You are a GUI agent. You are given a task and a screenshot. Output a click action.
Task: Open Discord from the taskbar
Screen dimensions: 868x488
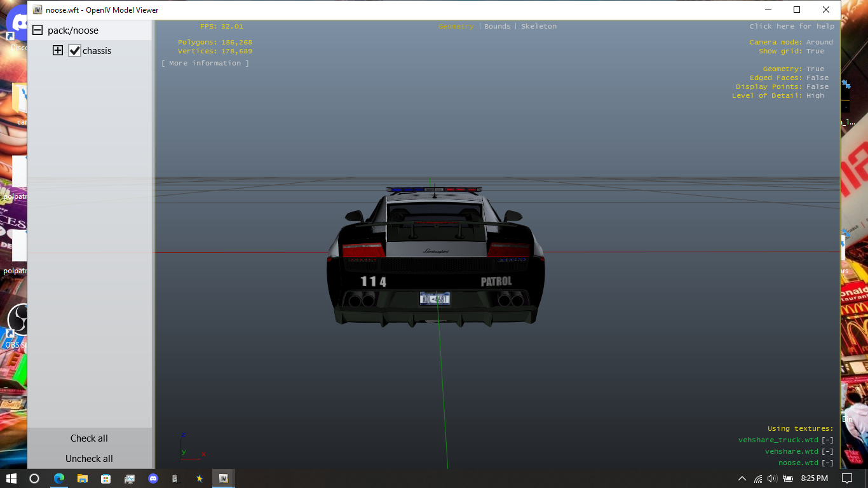click(x=153, y=478)
